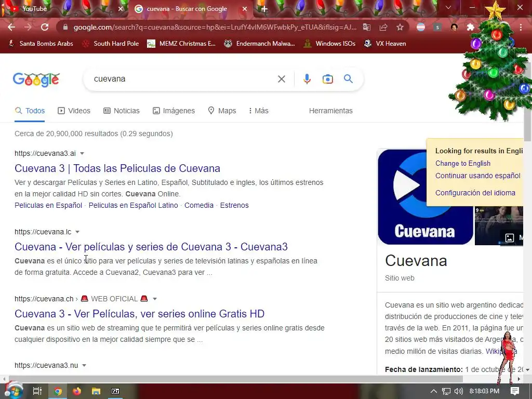Open VX Heaven bookmark

coord(385,44)
